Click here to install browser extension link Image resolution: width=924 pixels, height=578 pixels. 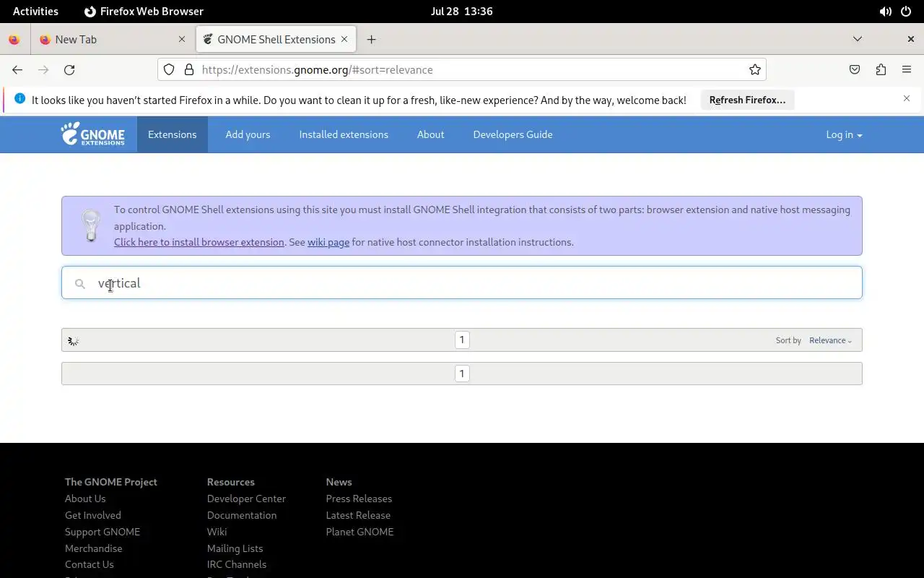coord(199,242)
